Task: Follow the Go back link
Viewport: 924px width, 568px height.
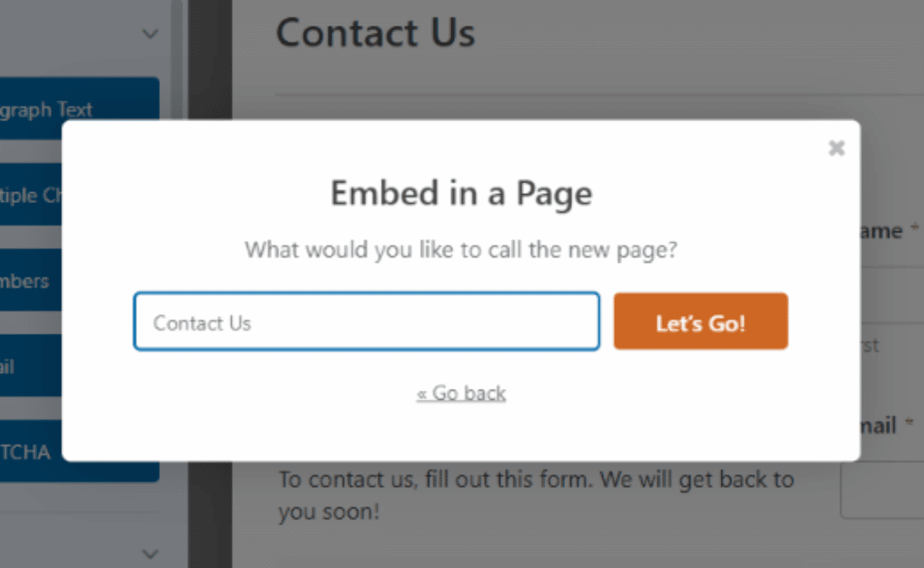Action: pyautogui.click(x=461, y=392)
